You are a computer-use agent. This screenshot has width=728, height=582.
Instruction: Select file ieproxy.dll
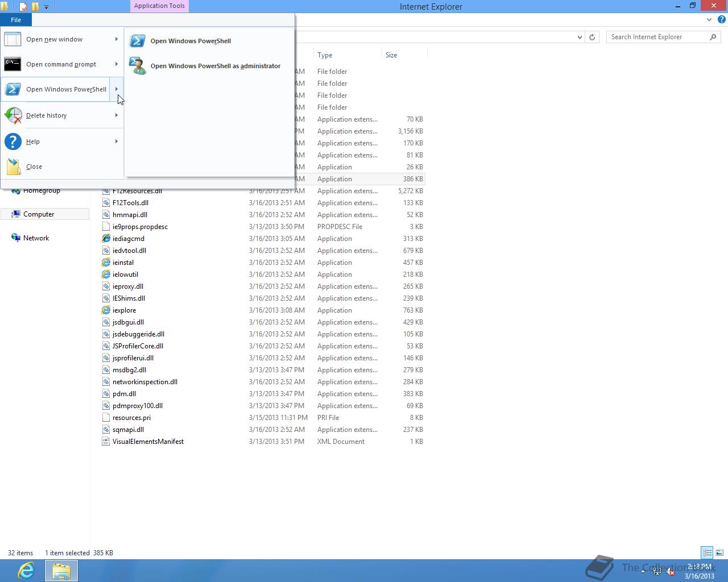(128, 286)
